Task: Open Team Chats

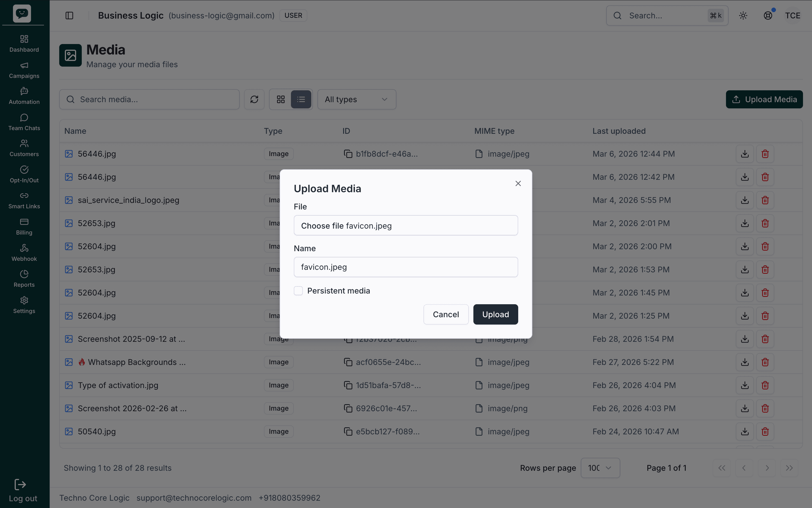Action: (x=24, y=122)
